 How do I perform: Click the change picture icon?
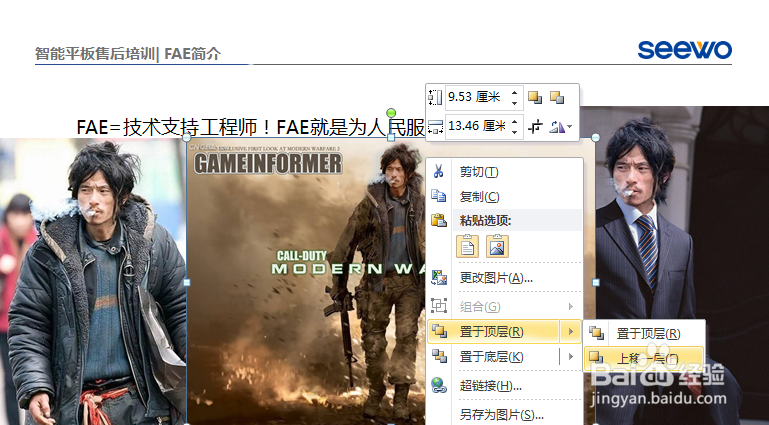(x=438, y=278)
